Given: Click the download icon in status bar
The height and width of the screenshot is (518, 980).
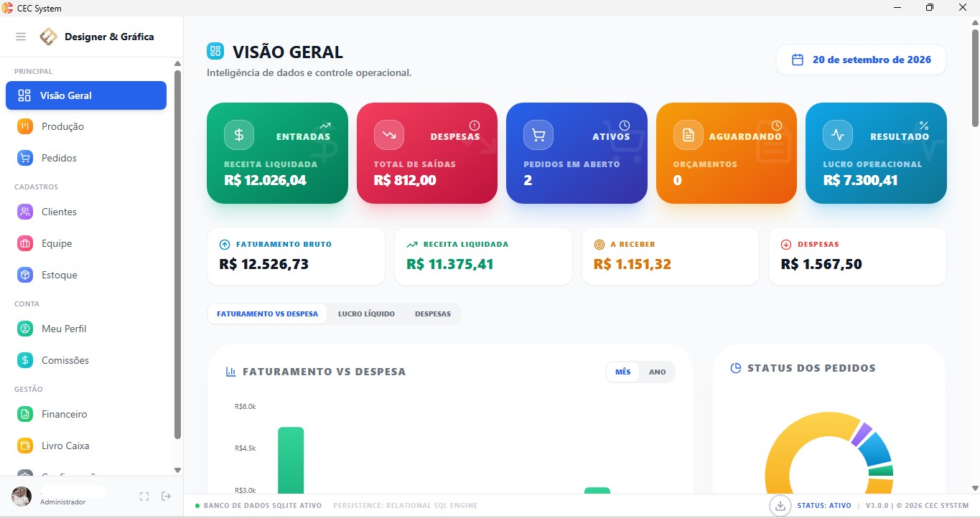Looking at the screenshot, I should coord(780,506).
